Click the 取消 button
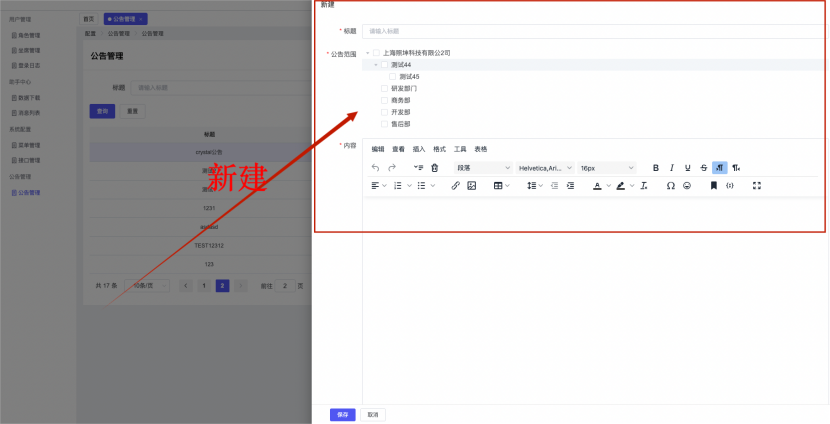830x424 pixels. (x=372, y=414)
